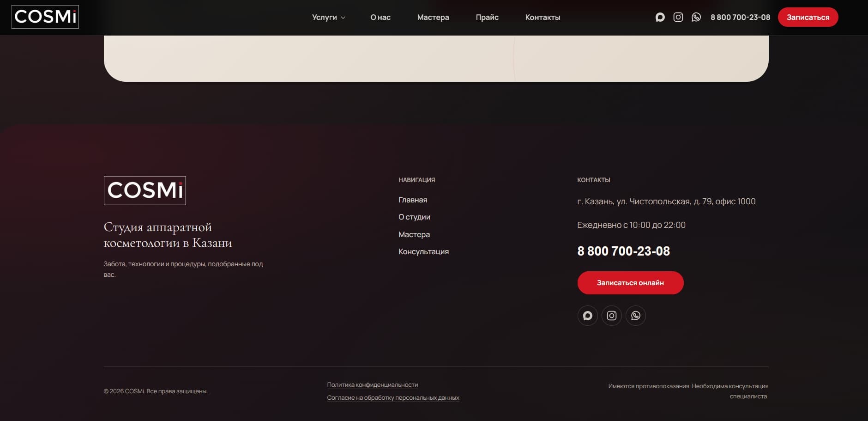Click the round WhatsApp icon in footer
868x421 pixels.
click(x=636, y=316)
